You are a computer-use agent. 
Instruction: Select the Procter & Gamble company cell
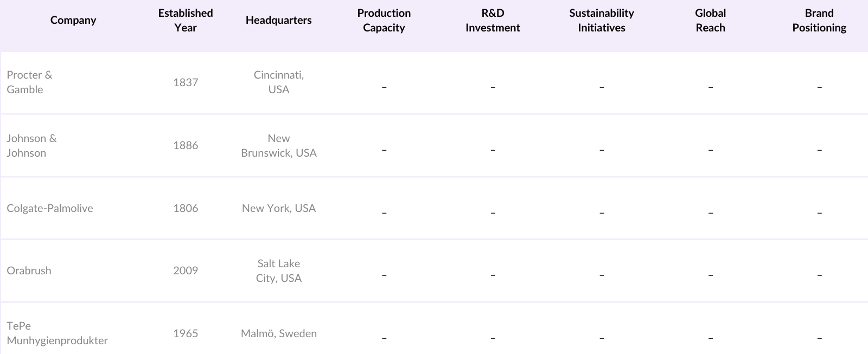click(x=30, y=82)
